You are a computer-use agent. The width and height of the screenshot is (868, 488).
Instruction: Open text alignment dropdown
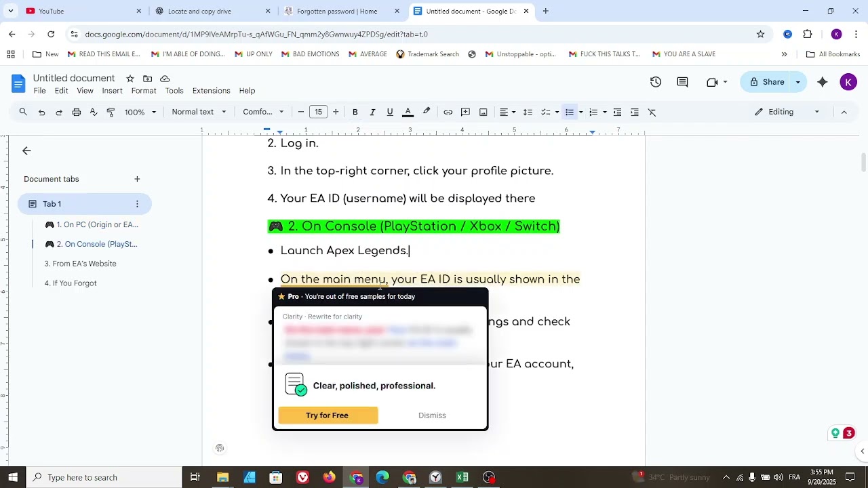tap(507, 112)
